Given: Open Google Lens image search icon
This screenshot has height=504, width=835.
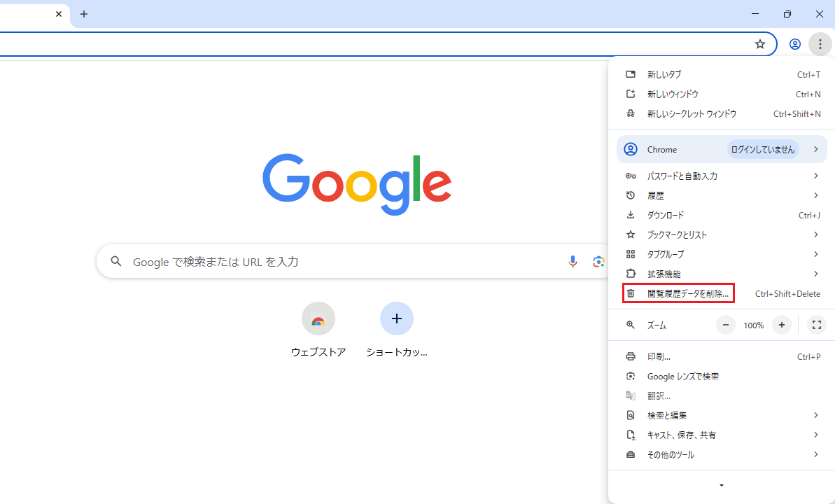Looking at the screenshot, I should coord(598,262).
